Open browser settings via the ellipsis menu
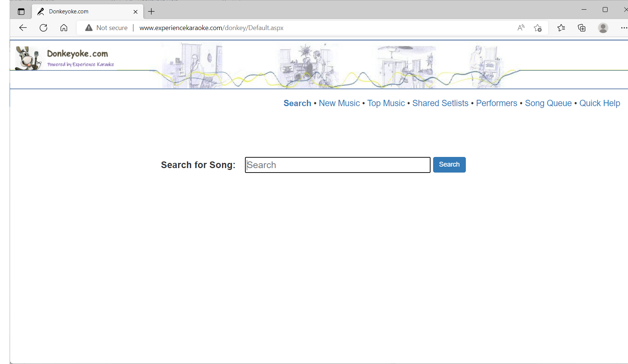This screenshot has width=628, height=364. pyautogui.click(x=624, y=28)
